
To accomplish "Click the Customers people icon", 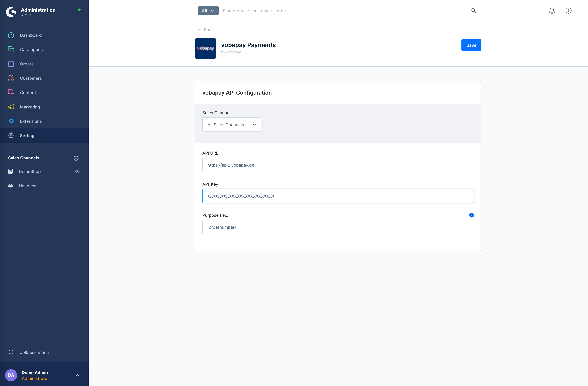I will point(11,78).
